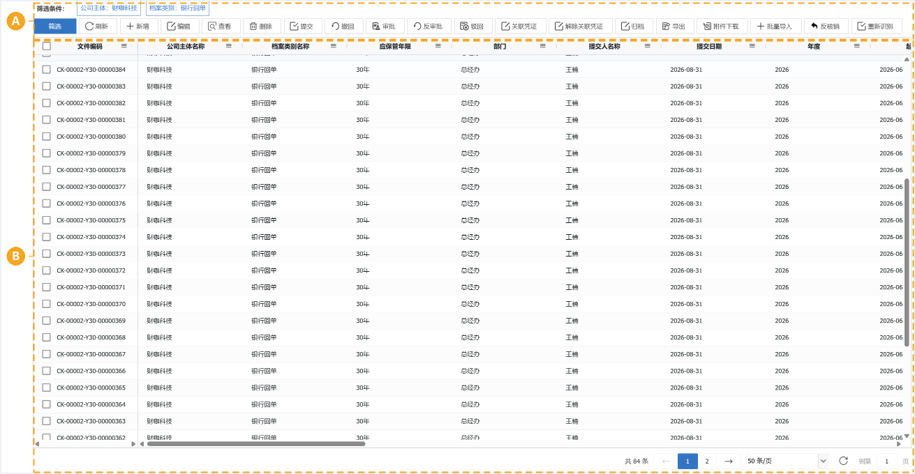Click the 查看 view toolbar button
The height and width of the screenshot is (474, 915).
220,26
